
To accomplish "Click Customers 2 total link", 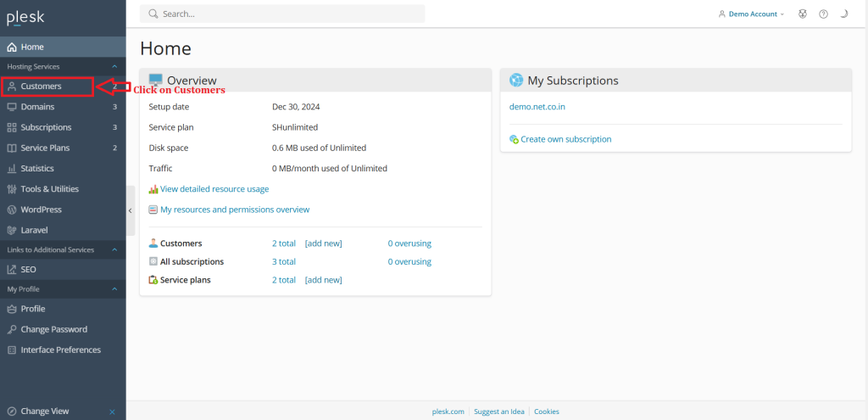I will (284, 244).
